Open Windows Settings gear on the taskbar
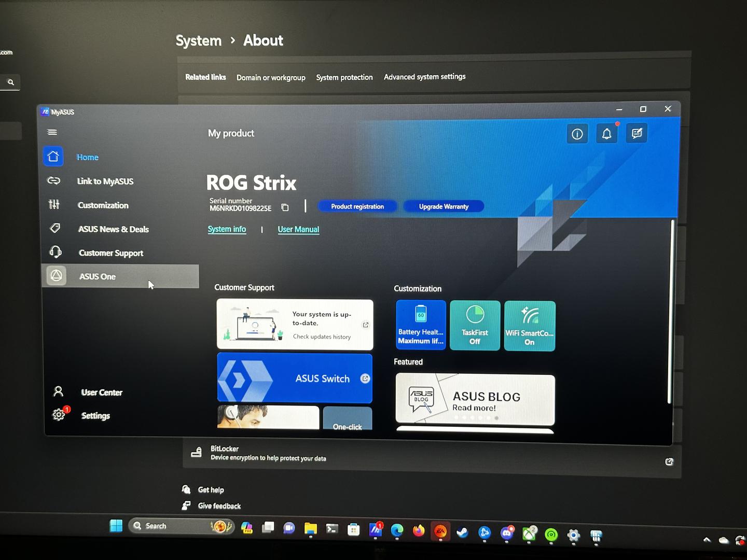 pos(574,535)
